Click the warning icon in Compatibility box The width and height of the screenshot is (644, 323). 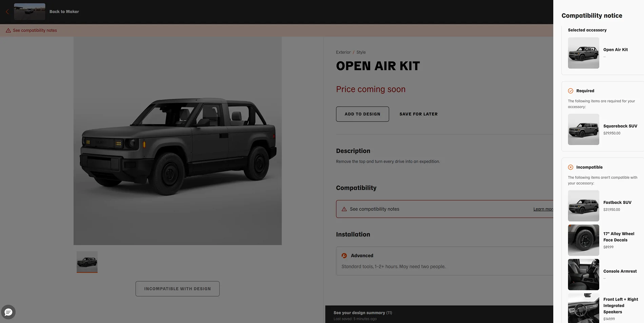tap(344, 209)
